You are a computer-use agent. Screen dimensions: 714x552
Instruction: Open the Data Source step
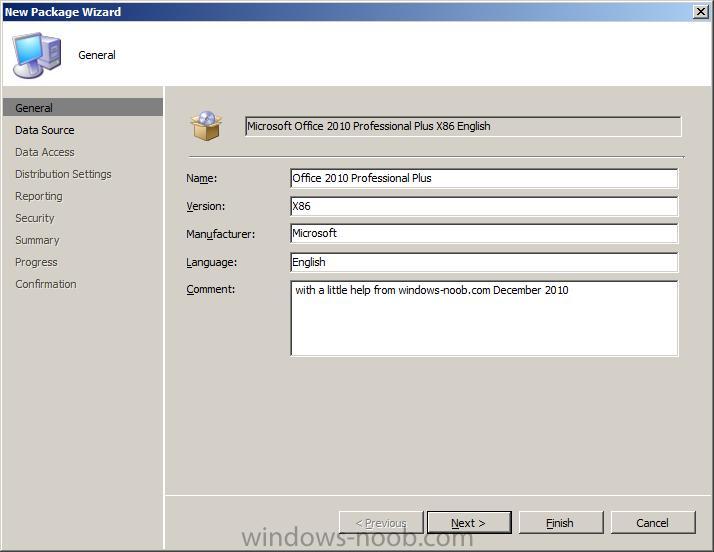click(x=45, y=130)
